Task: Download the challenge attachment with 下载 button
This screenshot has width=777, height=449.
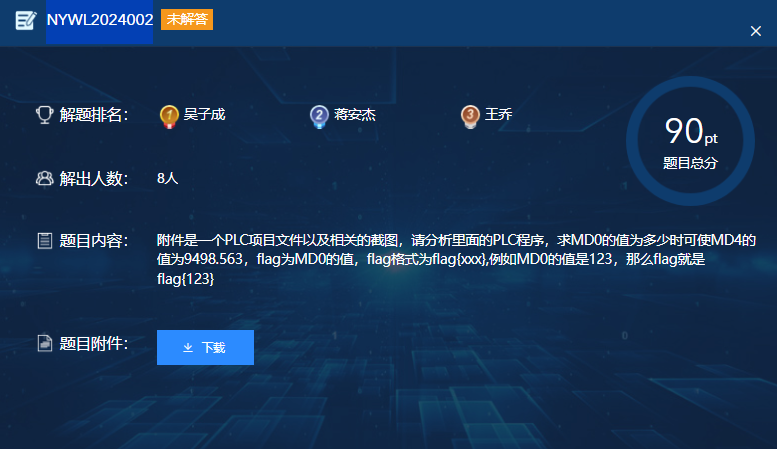Action: pyautogui.click(x=205, y=348)
